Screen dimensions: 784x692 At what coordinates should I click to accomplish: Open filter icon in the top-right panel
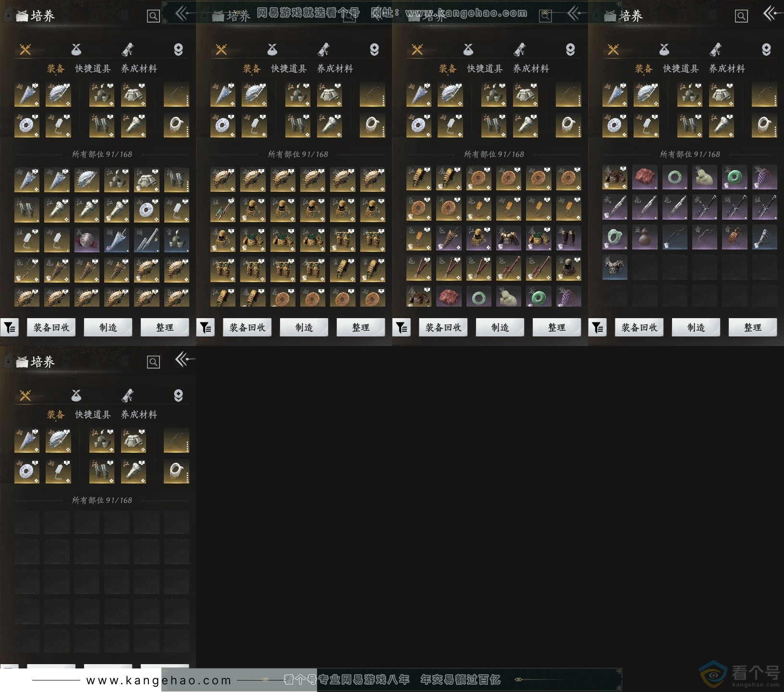[598, 327]
